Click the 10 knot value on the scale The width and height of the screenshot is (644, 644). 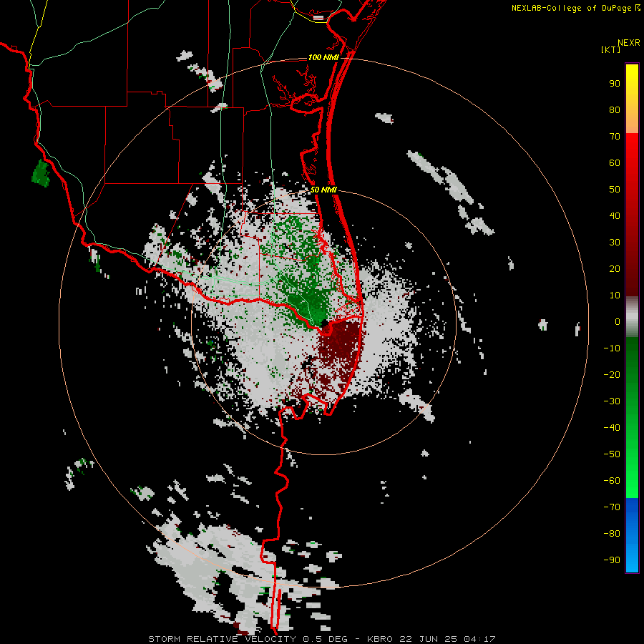[x=615, y=296]
